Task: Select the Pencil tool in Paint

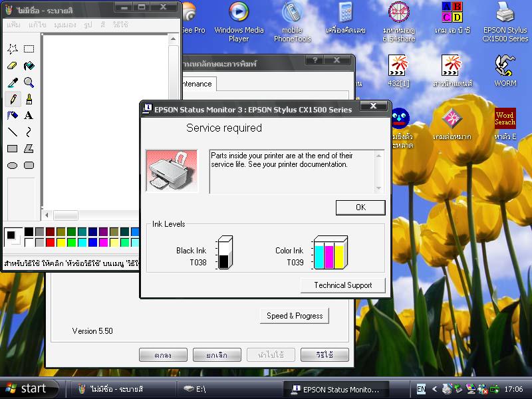Action: (x=13, y=99)
